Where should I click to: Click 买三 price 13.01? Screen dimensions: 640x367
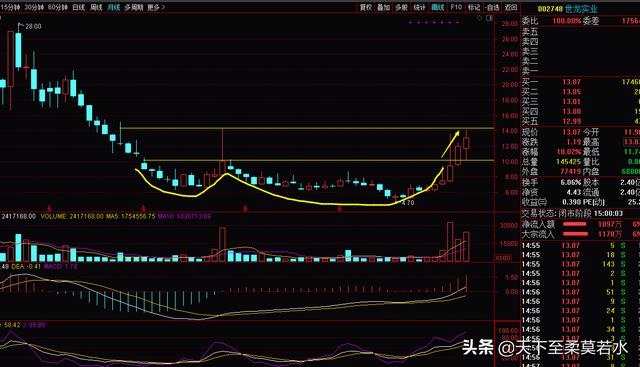[x=571, y=102]
